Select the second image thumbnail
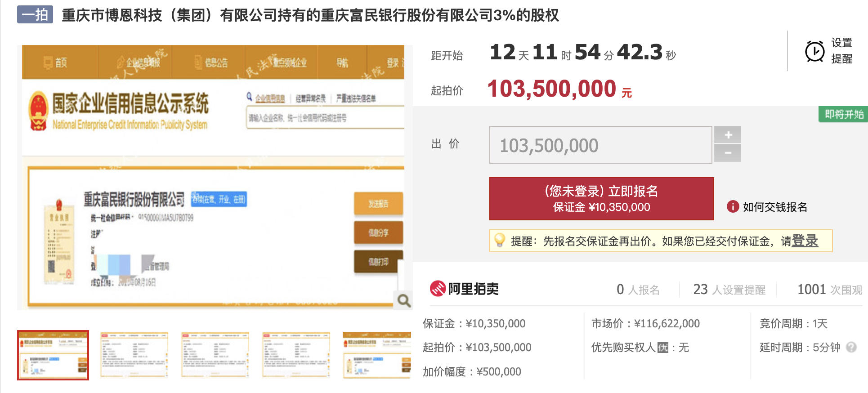 pos(134,355)
